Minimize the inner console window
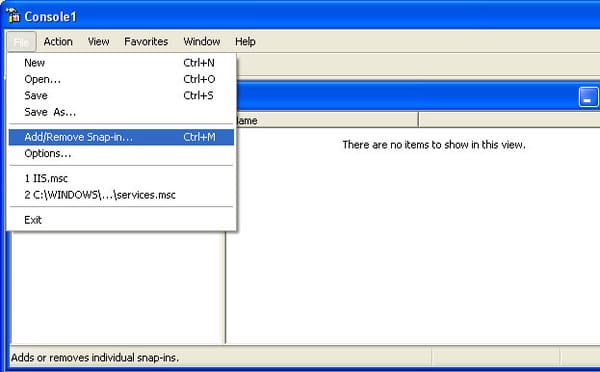 pyautogui.click(x=588, y=97)
